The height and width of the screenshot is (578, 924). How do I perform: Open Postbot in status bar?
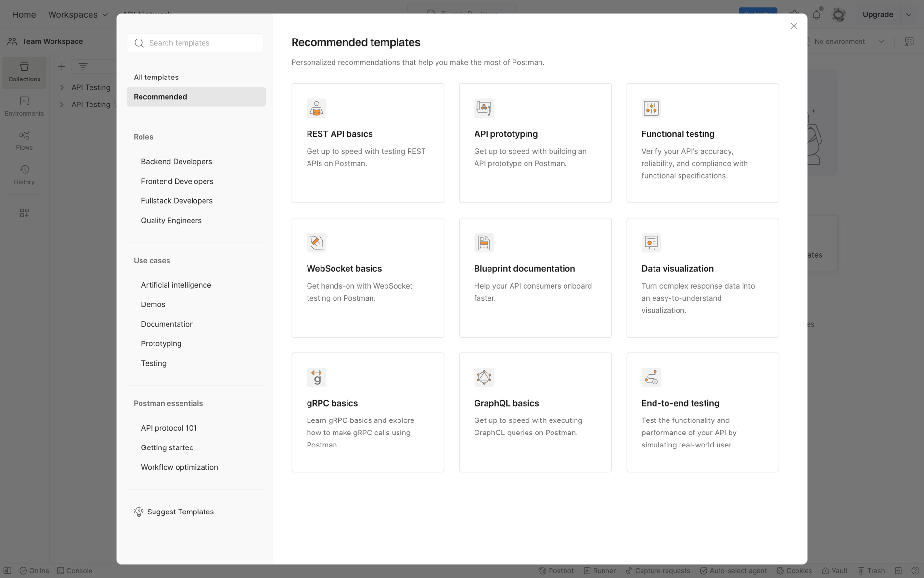556,571
